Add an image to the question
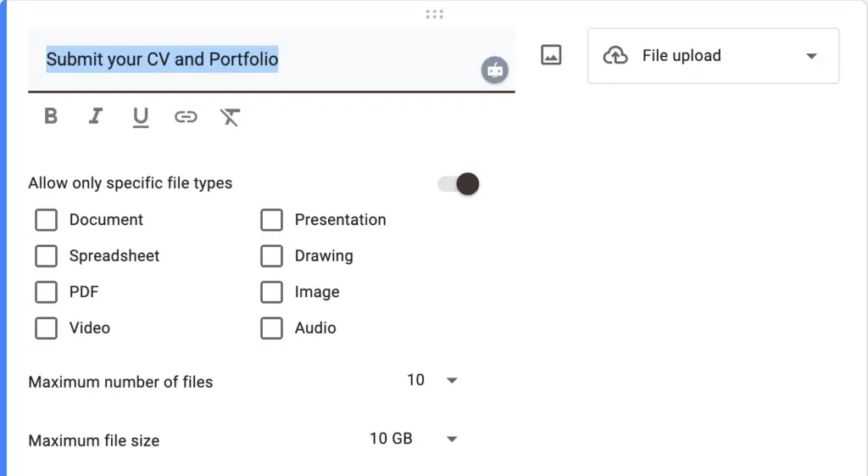The height and width of the screenshot is (476, 868). click(551, 56)
